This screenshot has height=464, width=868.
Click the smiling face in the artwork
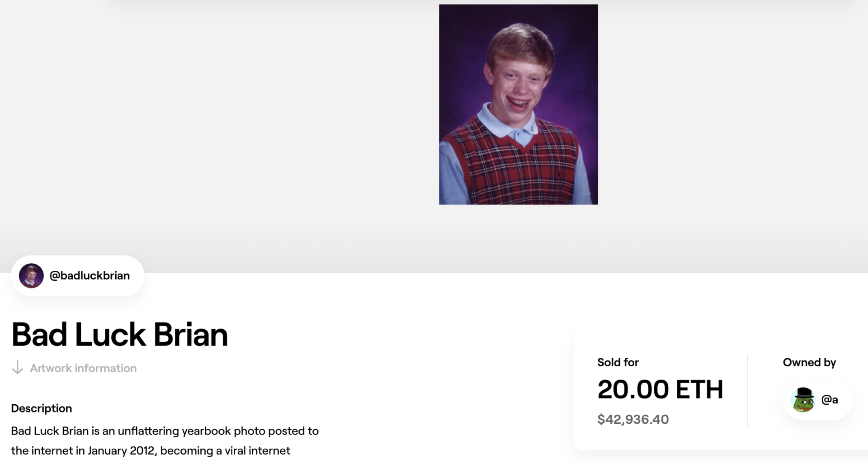coord(520,86)
